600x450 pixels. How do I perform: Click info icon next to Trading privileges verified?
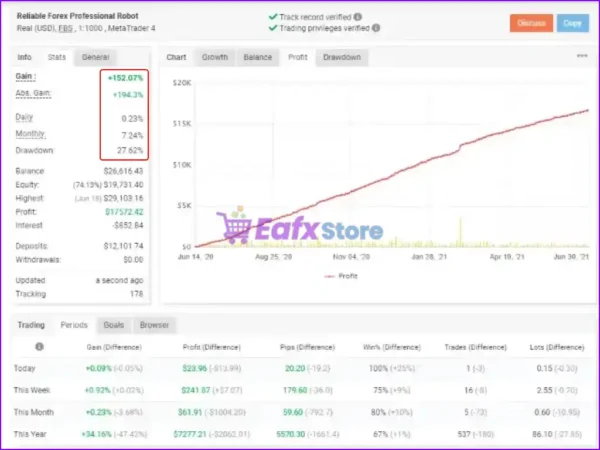tap(376, 28)
